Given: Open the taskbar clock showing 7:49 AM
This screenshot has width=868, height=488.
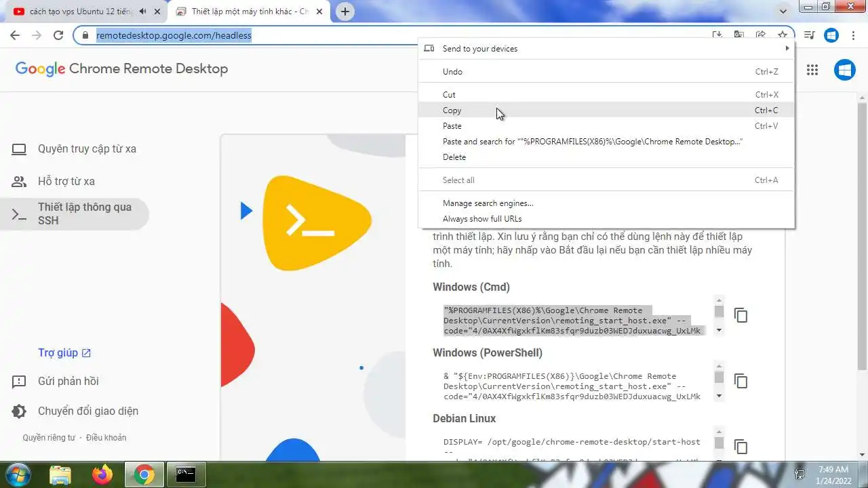Looking at the screenshot, I should pos(833,474).
